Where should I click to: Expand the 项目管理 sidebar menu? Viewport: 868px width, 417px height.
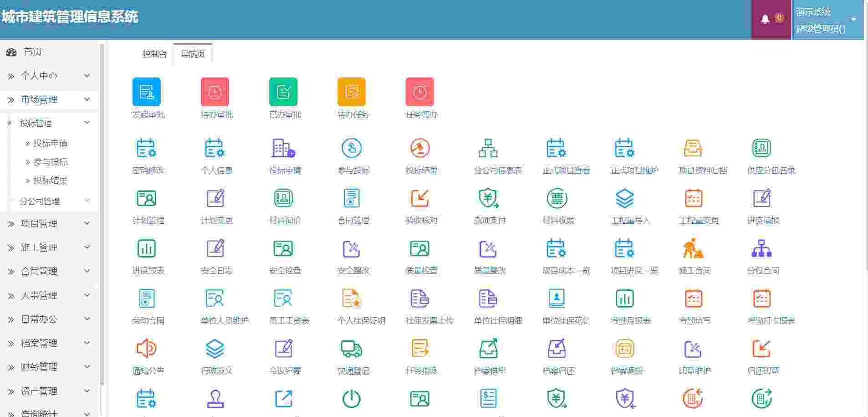[x=49, y=223]
